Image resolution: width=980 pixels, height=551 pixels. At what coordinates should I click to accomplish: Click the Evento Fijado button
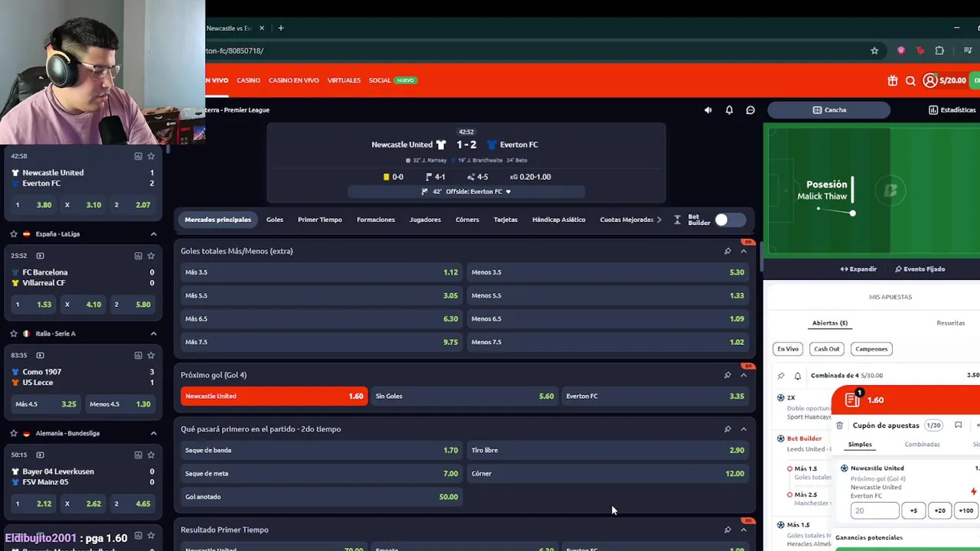[920, 269]
